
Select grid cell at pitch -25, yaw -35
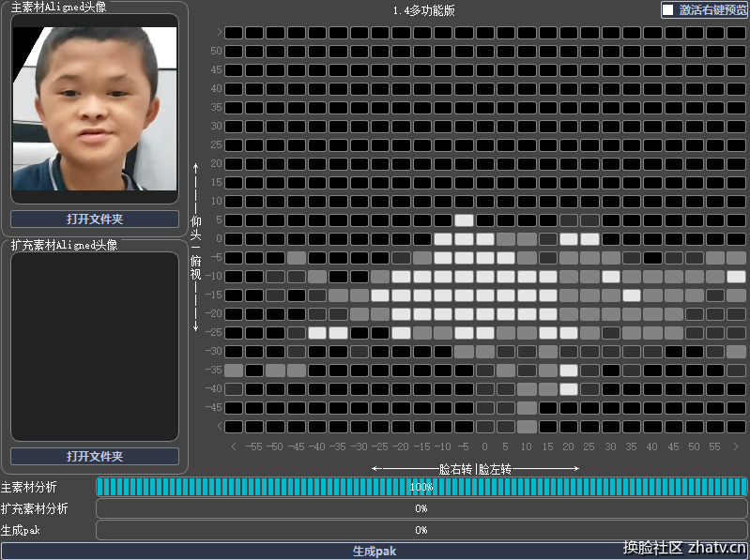(338, 333)
